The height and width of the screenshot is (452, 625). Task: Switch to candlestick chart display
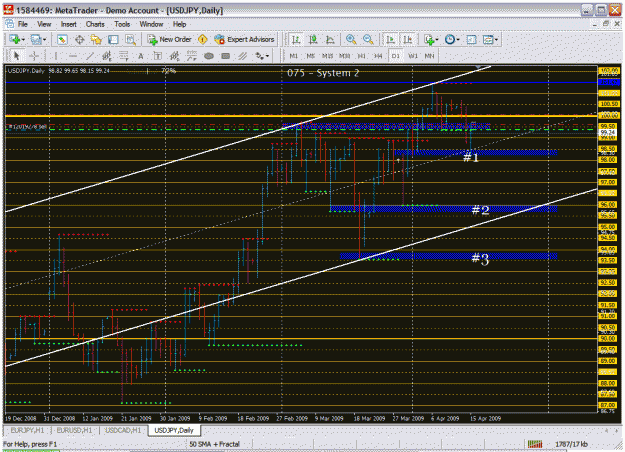click(x=313, y=39)
